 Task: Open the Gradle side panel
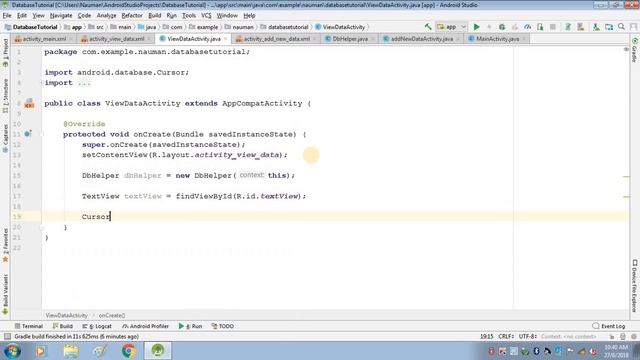click(x=635, y=51)
